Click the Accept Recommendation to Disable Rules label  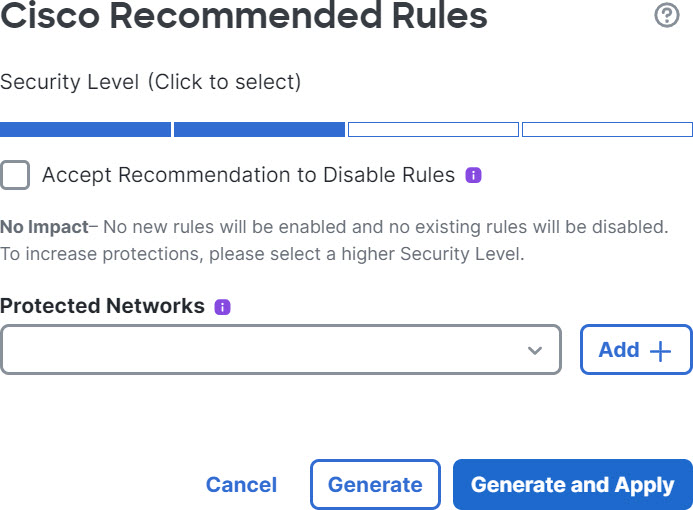click(x=248, y=176)
